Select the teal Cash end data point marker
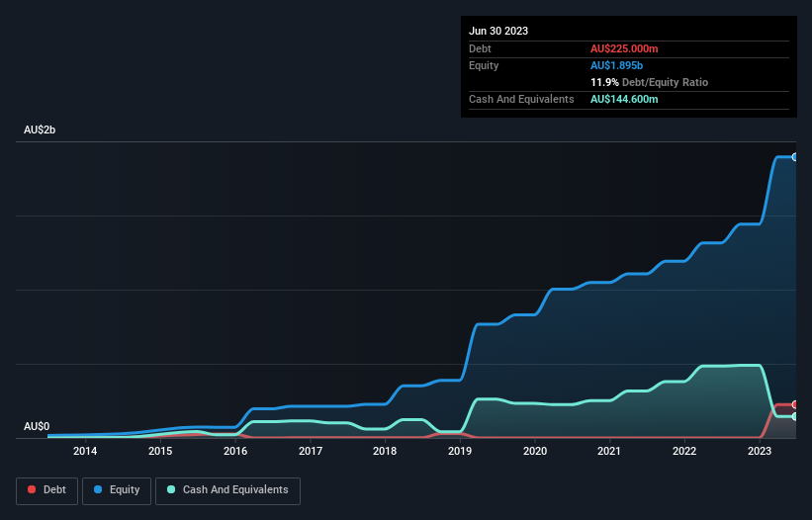This screenshot has width=812, height=520. 795,416
